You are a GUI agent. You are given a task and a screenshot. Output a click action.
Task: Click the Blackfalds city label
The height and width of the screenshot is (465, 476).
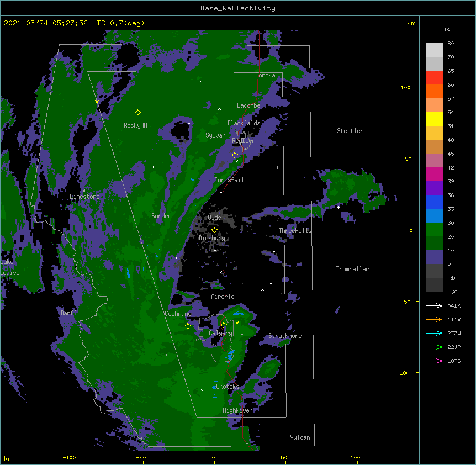(x=244, y=123)
